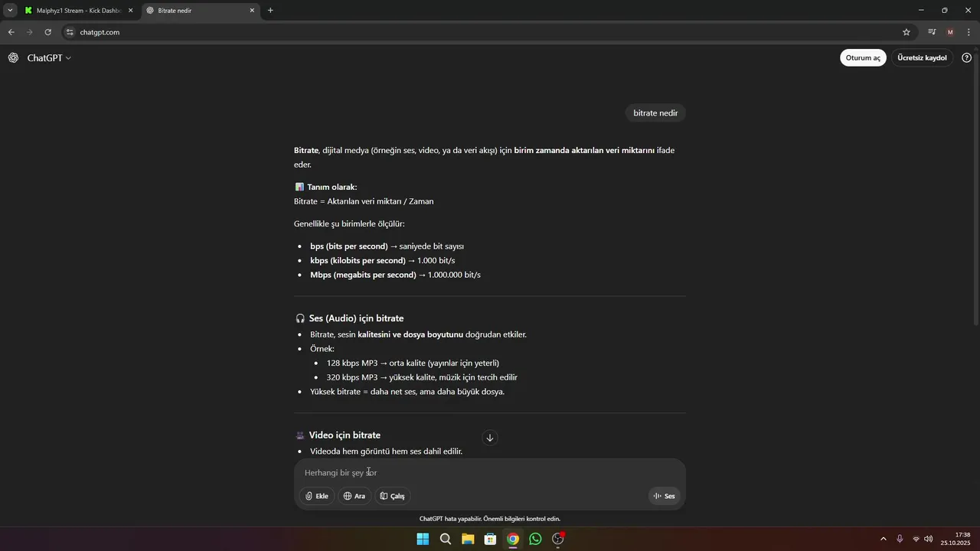Go forward in browser history
The image size is (980, 551).
pyautogui.click(x=30, y=32)
